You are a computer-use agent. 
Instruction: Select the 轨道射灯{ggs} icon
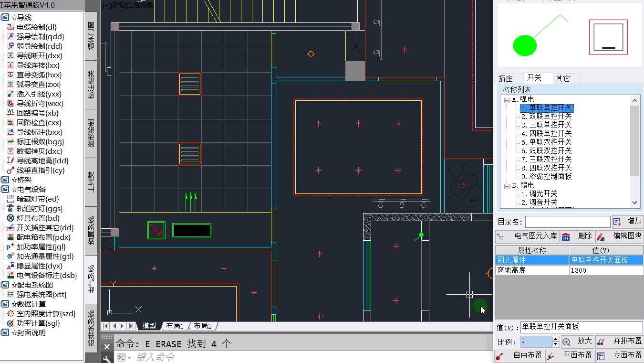[10, 209]
